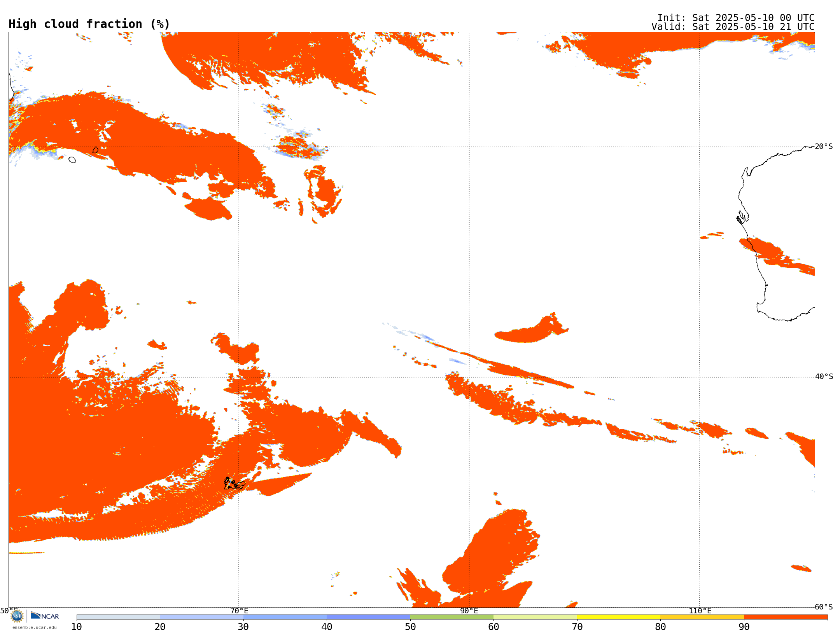Click the 20-30 light blue colorbar segment
The height and width of the screenshot is (632, 840).
[201, 617]
